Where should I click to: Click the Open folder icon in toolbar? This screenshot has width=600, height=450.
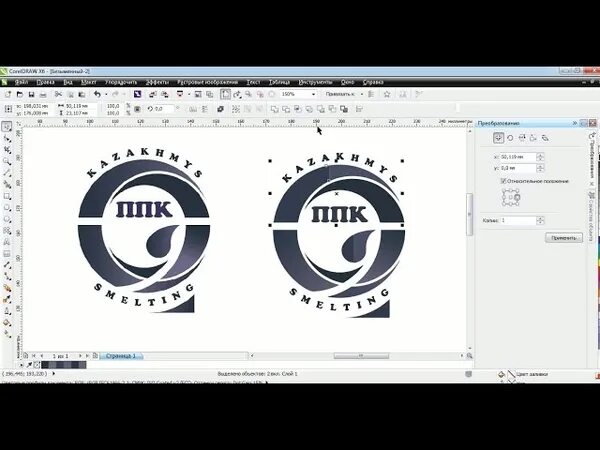(x=20, y=94)
